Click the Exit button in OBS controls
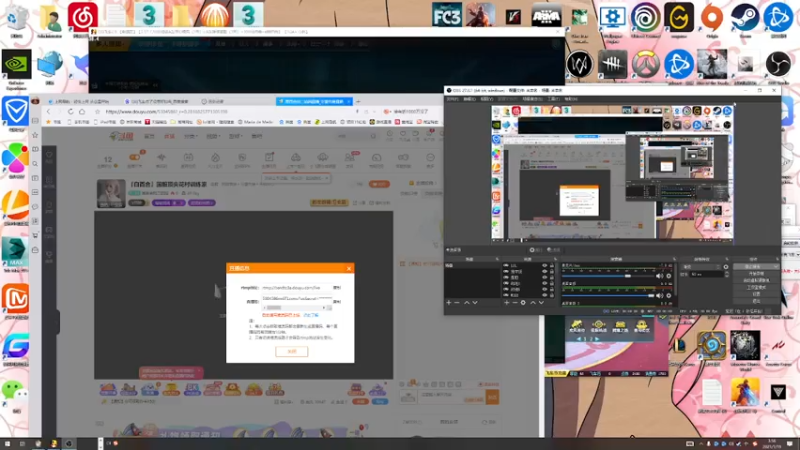Image resolution: width=800 pixels, height=450 pixels. (756, 301)
